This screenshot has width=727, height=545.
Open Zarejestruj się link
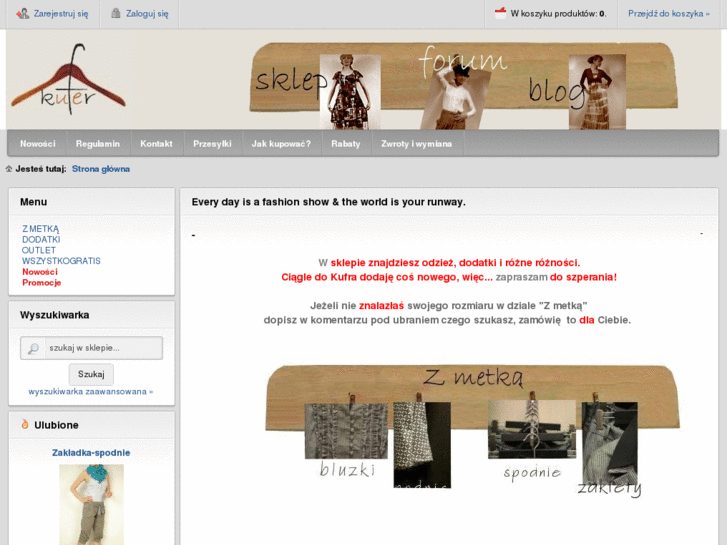(x=61, y=14)
